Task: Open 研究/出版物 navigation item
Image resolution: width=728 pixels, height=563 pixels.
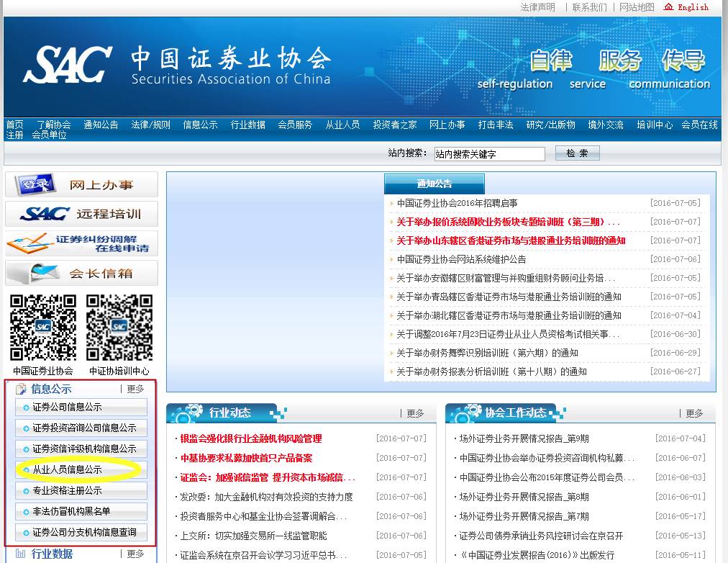Action: point(550,125)
